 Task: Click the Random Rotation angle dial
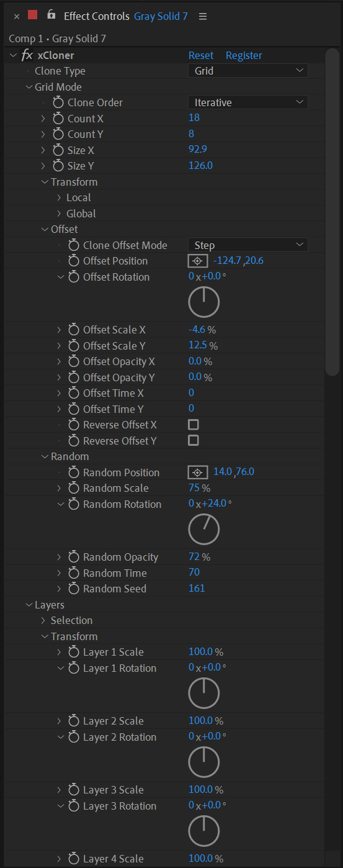coord(204,530)
